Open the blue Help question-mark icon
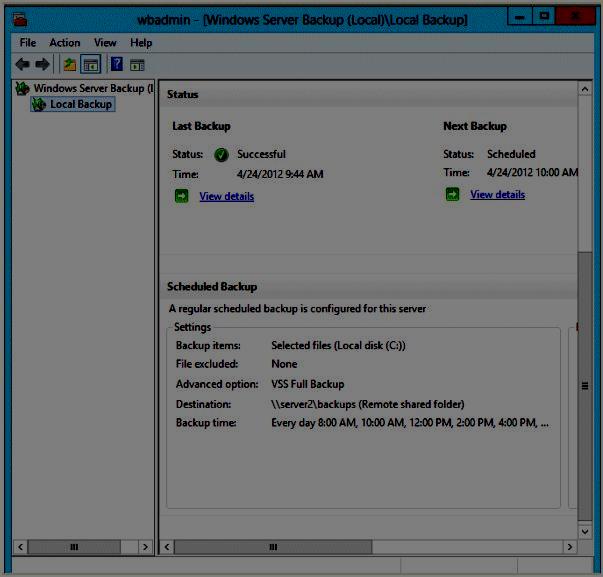Image resolution: width=603 pixels, height=577 pixels. [x=117, y=64]
